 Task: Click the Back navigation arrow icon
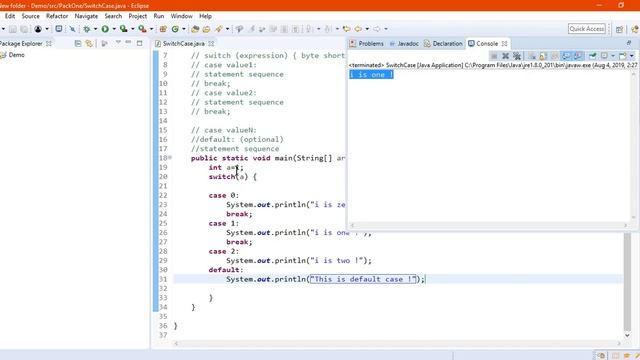point(358,29)
